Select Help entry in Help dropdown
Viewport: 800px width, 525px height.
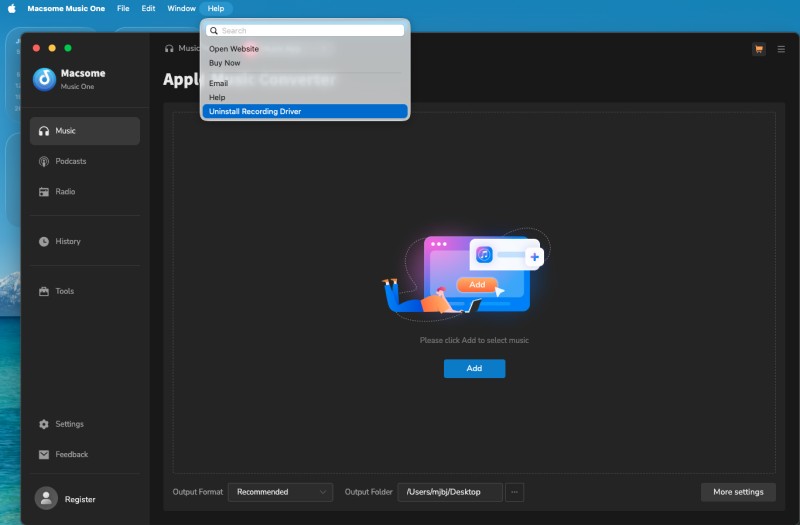point(305,97)
